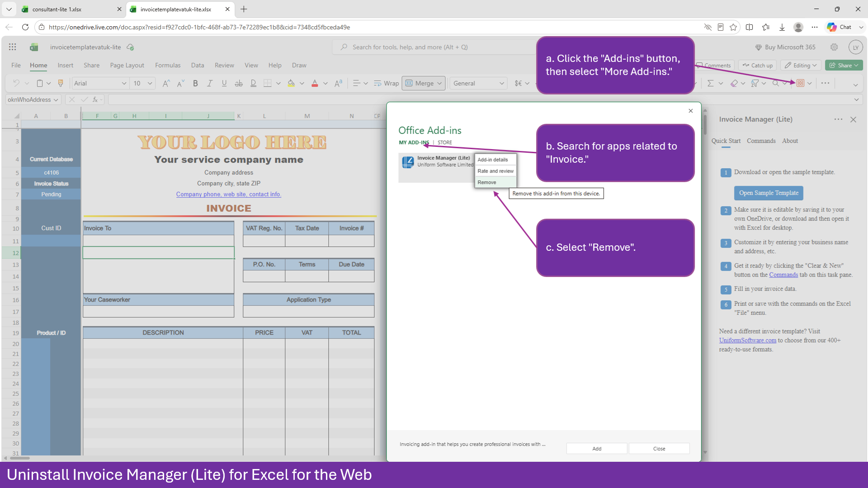Viewport: 868px width, 488px height.
Task: Open the Sort & Filter icon
Action: pos(755,83)
